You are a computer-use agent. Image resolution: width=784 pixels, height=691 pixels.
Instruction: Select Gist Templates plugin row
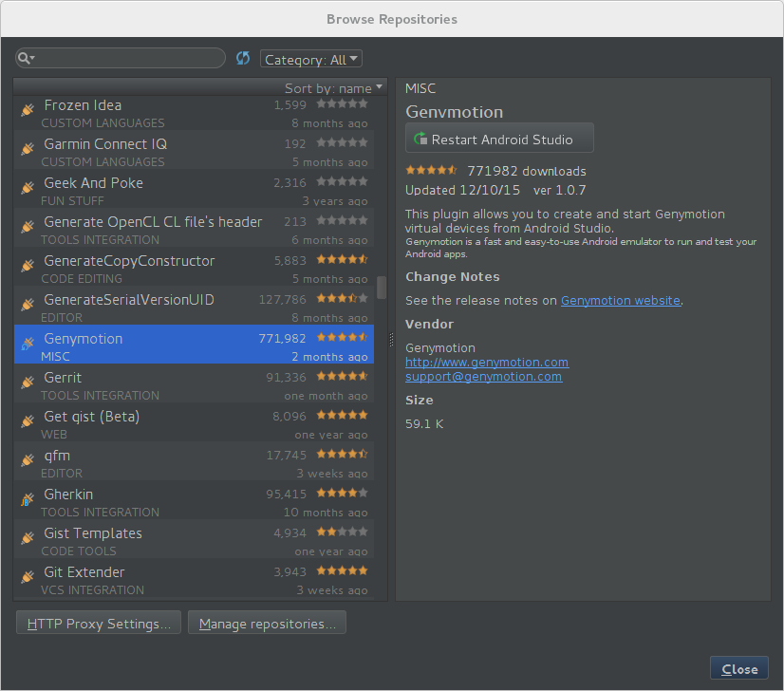pyautogui.click(x=194, y=539)
